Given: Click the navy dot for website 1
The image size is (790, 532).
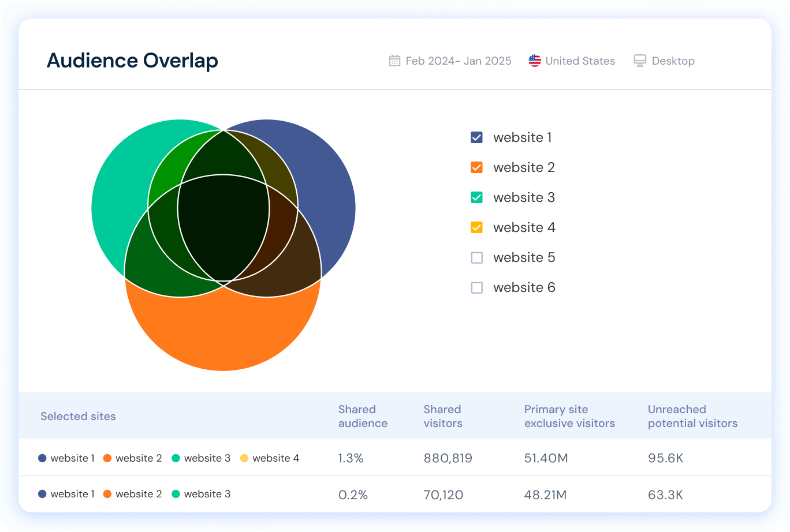Looking at the screenshot, I should (x=42, y=458).
